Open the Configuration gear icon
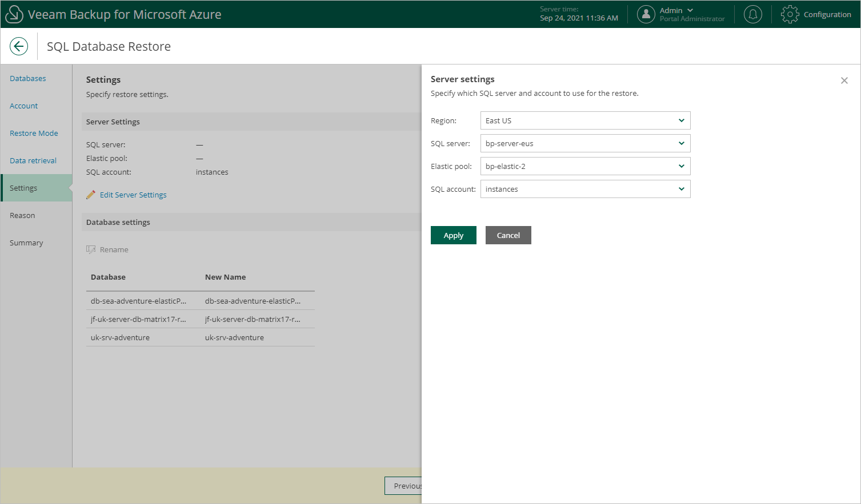This screenshot has width=861, height=504. pyautogui.click(x=790, y=14)
